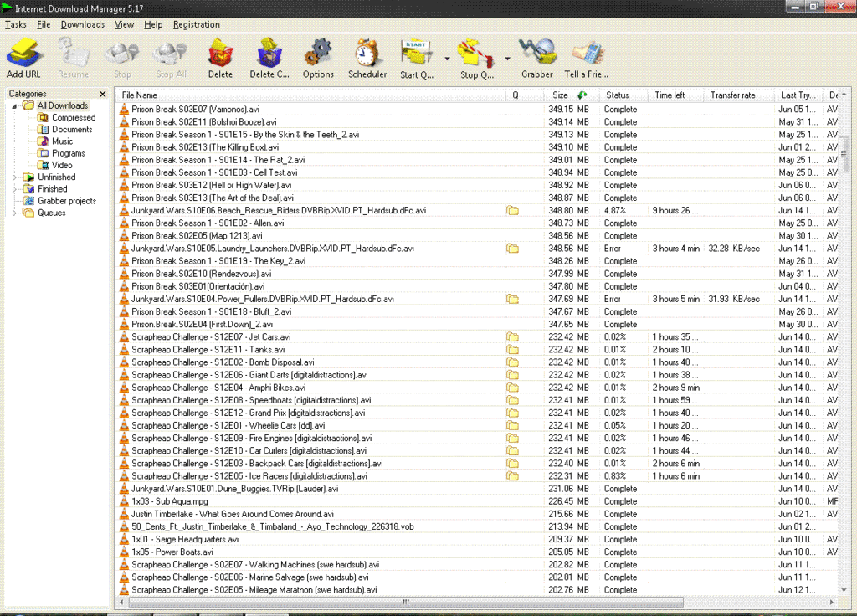Click the Tell a Friend icon

click(587, 59)
